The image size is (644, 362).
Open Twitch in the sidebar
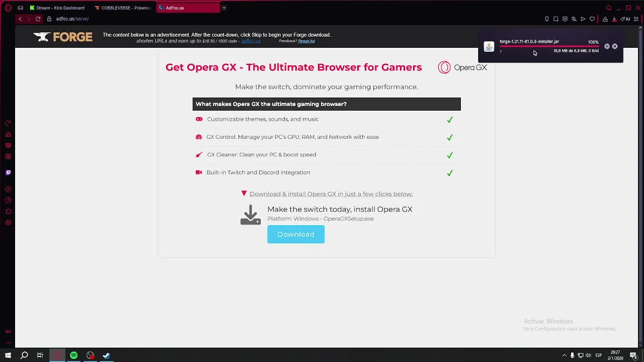click(8, 172)
